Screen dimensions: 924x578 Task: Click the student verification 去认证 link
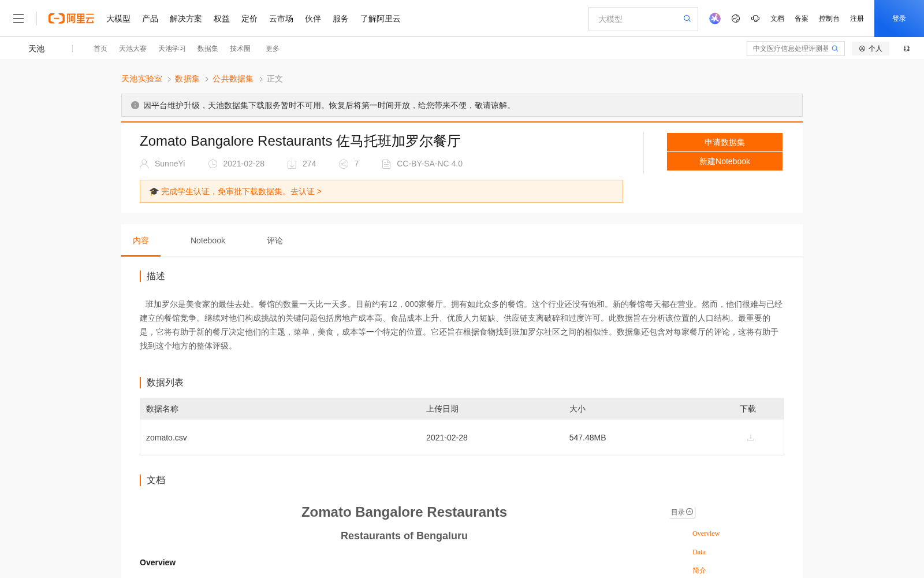(x=306, y=191)
